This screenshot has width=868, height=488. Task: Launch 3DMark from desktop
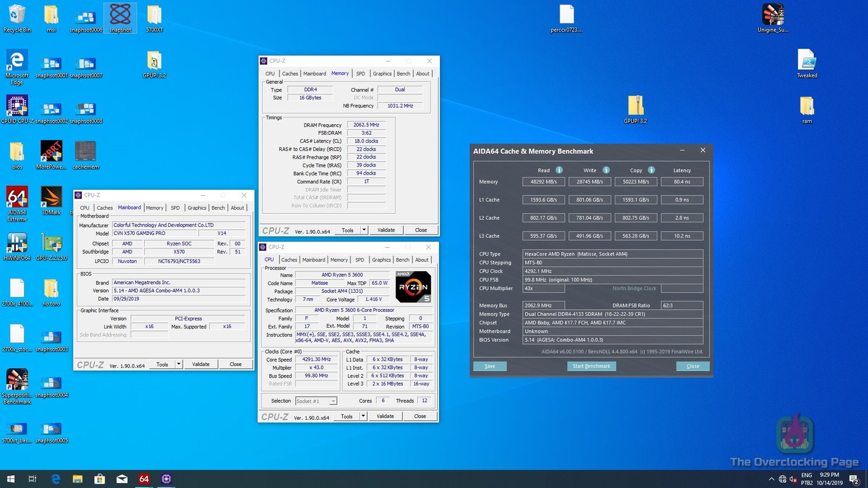click(x=51, y=198)
